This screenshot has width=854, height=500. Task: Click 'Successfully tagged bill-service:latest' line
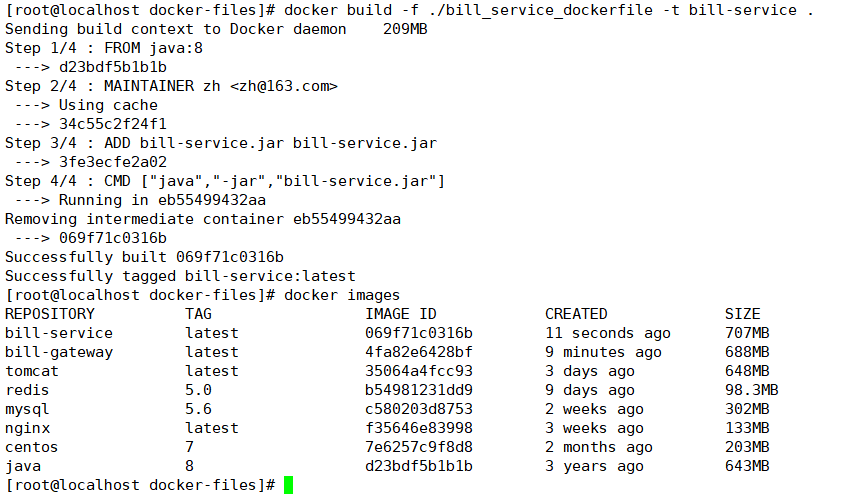click(x=180, y=276)
